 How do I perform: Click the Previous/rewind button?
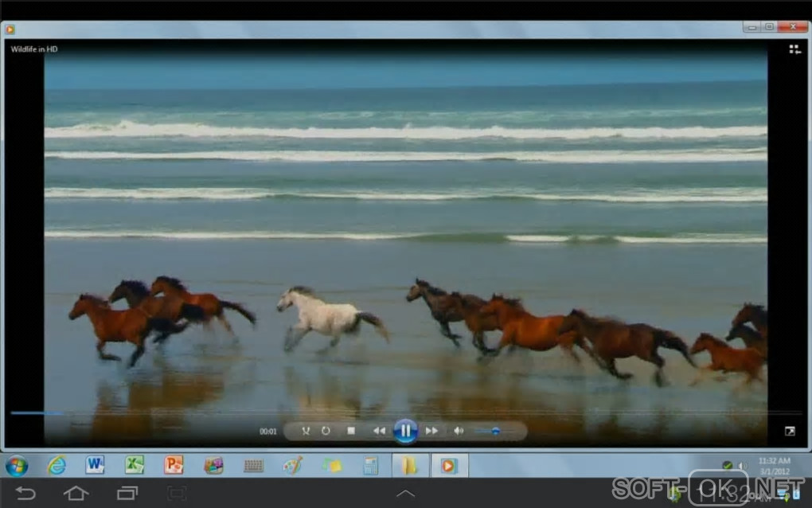pyautogui.click(x=379, y=431)
